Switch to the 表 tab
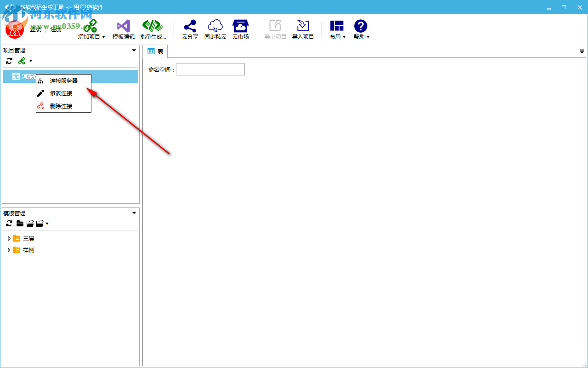The height and width of the screenshot is (368, 588). coord(155,52)
